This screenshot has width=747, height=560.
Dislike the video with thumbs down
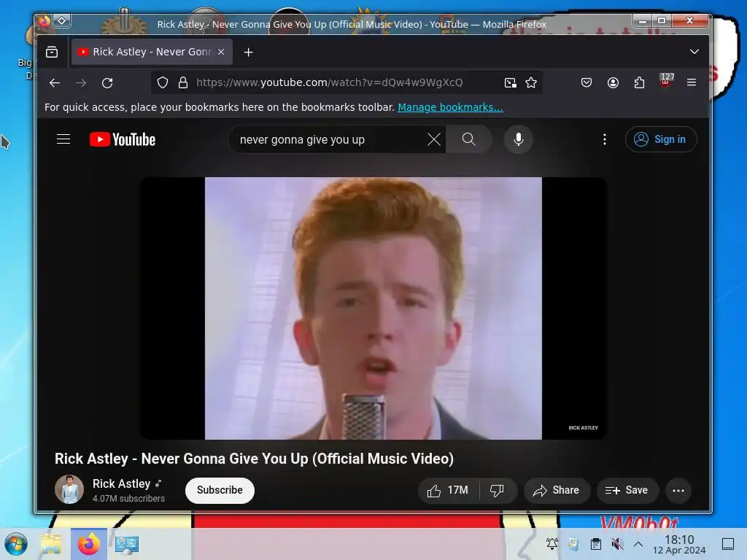(x=498, y=491)
